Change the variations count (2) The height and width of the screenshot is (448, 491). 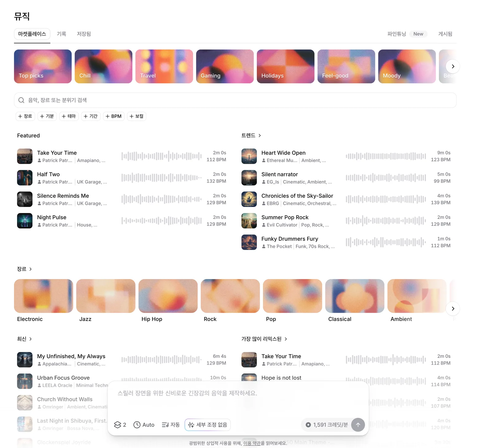coord(120,425)
